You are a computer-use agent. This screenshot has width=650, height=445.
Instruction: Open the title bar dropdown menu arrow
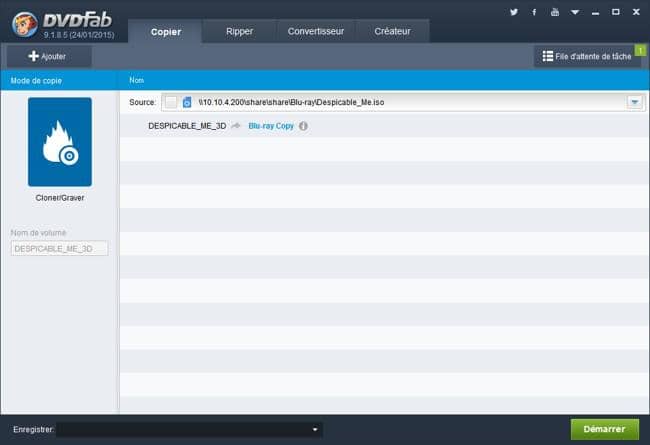pyautogui.click(x=575, y=12)
